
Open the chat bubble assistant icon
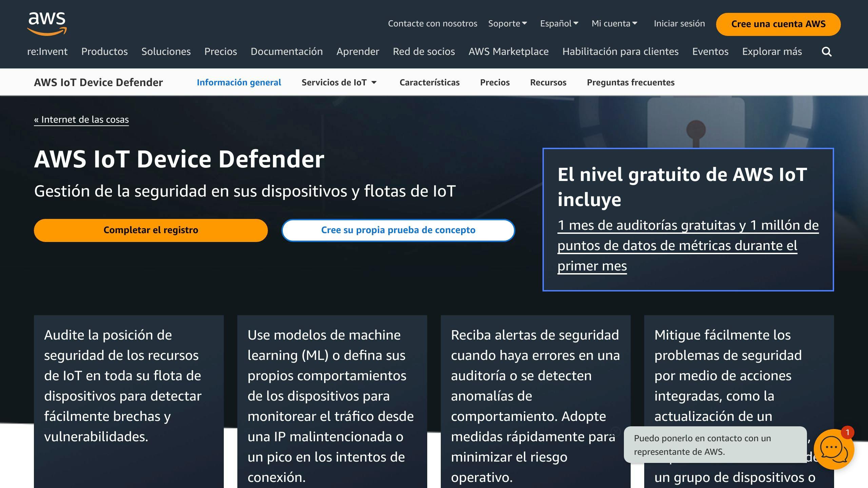833,449
